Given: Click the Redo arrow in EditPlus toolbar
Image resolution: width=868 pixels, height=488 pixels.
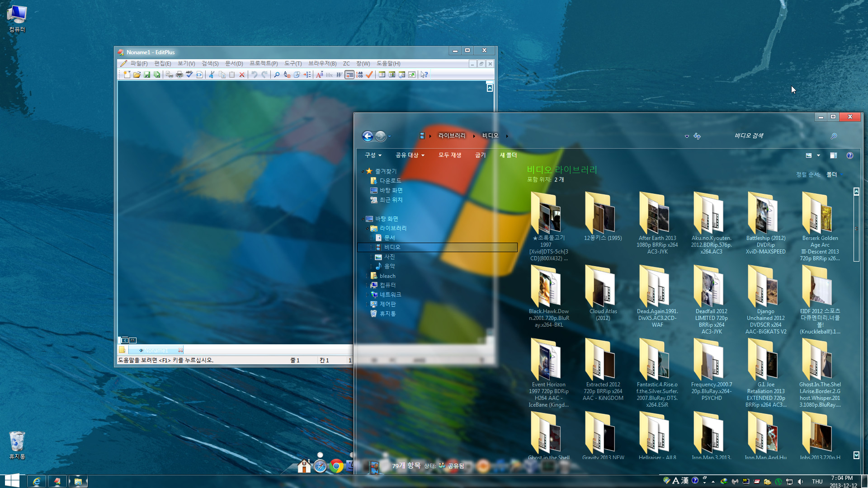Looking at the screenshot, I should coord(264,75).
